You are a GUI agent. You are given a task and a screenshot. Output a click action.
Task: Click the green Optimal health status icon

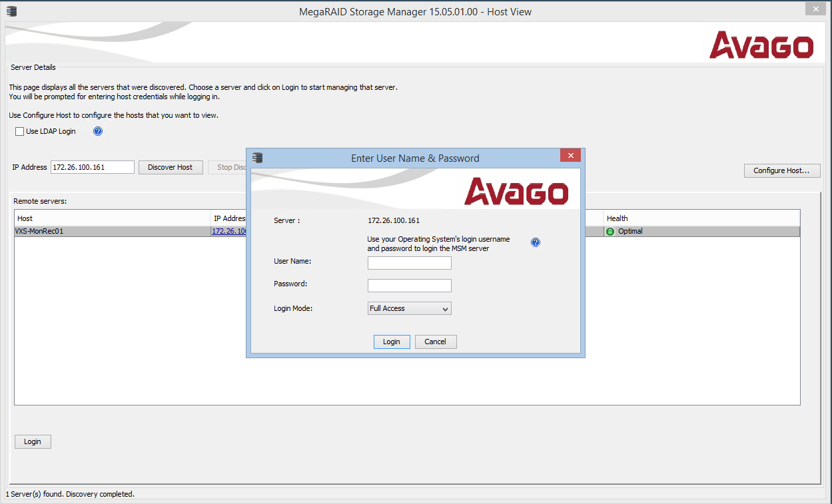click(610, 232)
